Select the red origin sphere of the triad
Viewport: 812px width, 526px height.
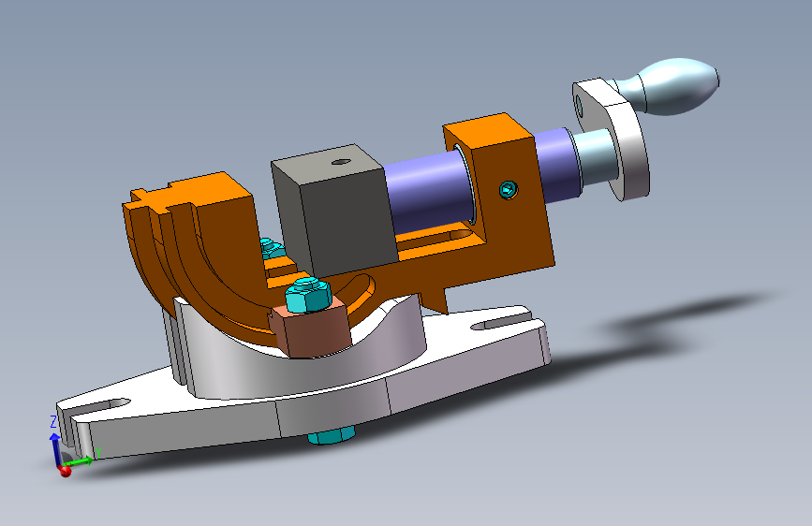click(x=65, y=471)
